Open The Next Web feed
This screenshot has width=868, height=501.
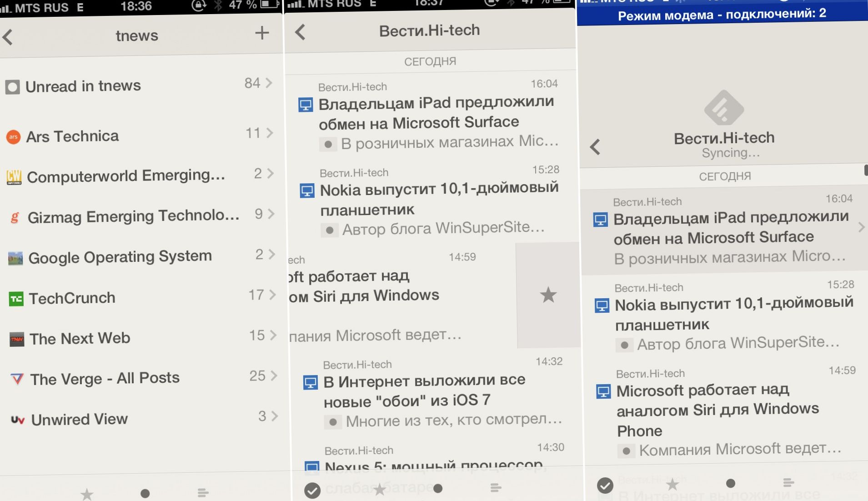click(x=141, y=337)
